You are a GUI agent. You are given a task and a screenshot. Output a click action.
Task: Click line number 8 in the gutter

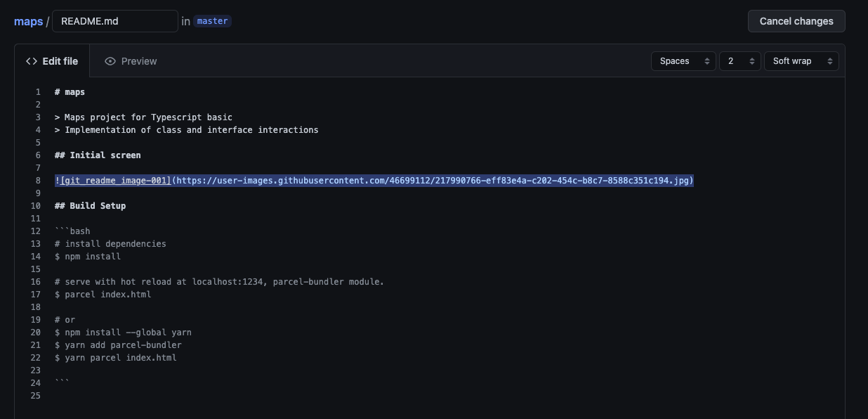[x=38, y=181]
